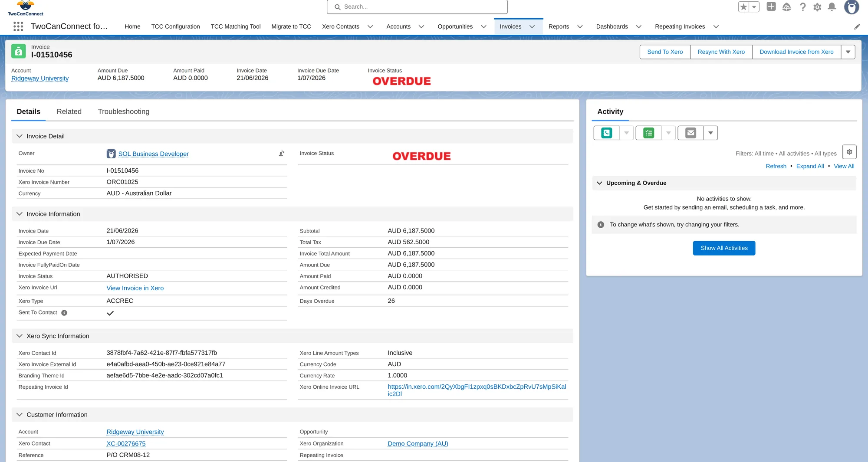The image size is (868, 462).
Task: Click the edit navigation pencil icon
Action: (857, 26)
